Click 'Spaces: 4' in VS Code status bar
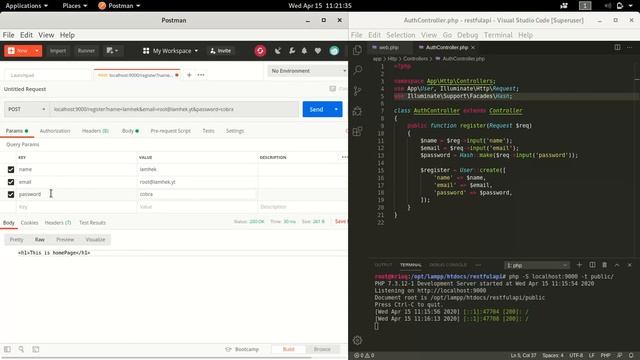This screenshot has height=360, width=640. [x=553, y=356]
